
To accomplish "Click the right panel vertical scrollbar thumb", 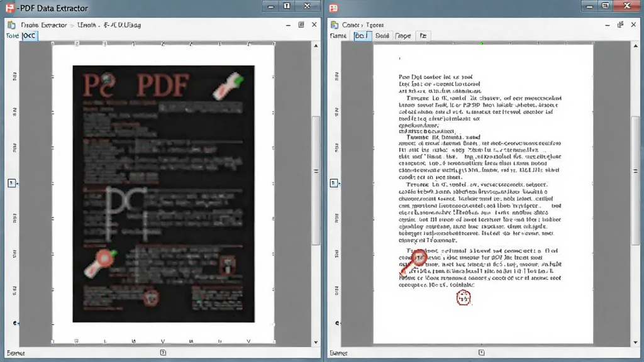I will pos(635,180).
